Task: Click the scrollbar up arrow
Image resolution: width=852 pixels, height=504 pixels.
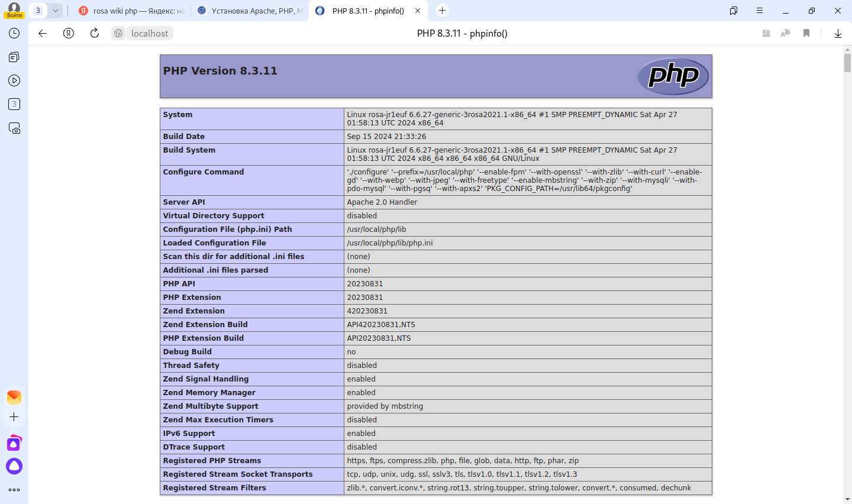Action: click(x=847, y=50)
